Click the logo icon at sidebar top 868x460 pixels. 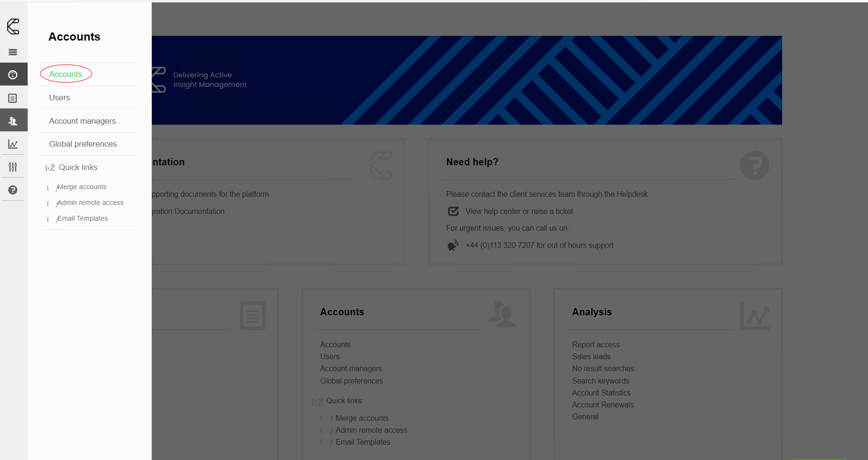(13, 27)
